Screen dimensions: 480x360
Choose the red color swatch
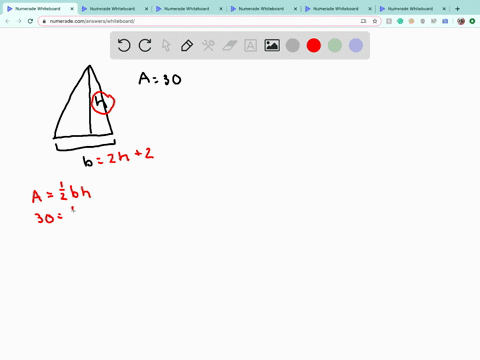coord(314,45)
